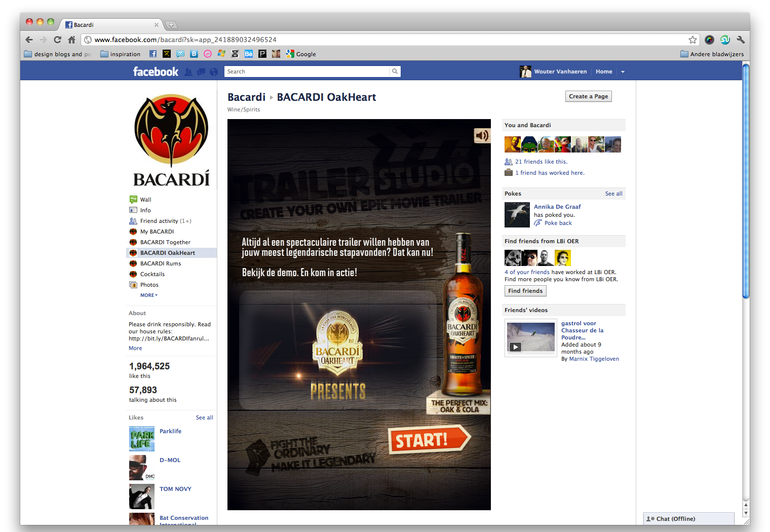Go back with the browser back arrow
770x532 pixels.
click(x=29, y=40)
